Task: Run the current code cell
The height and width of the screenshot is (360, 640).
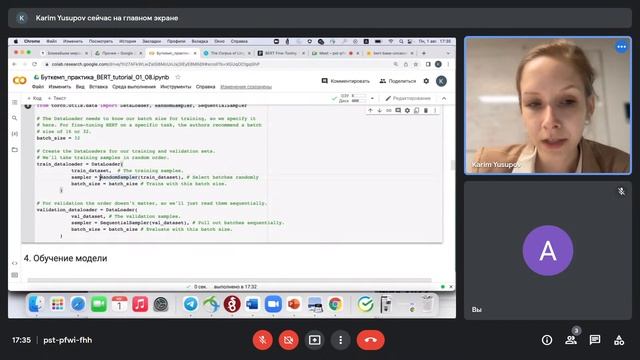Action: (28, 106)
